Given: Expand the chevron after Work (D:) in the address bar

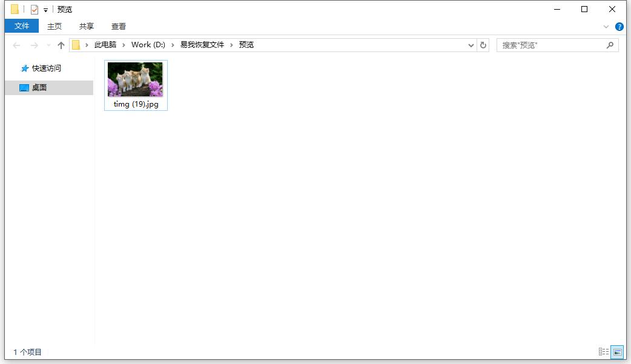Looking at the screenshot, I should pyautogui.click(x=174, y=45).
